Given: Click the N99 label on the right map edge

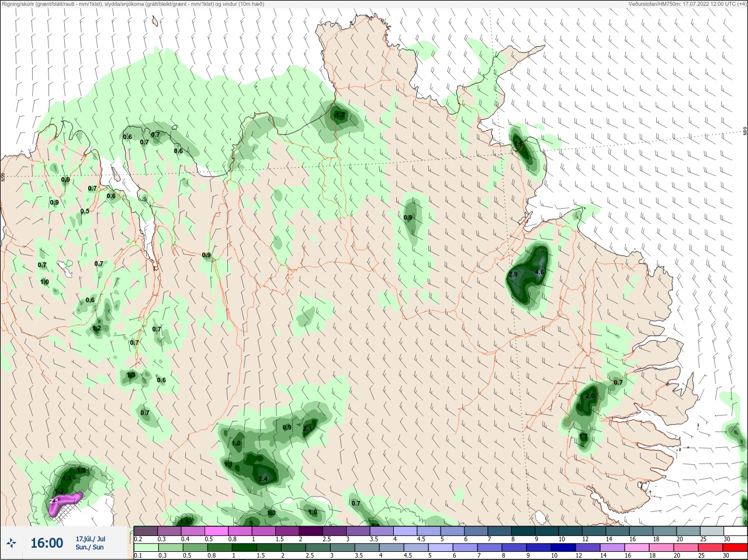Looking at the screenshot, I should [x=745, y=132].
